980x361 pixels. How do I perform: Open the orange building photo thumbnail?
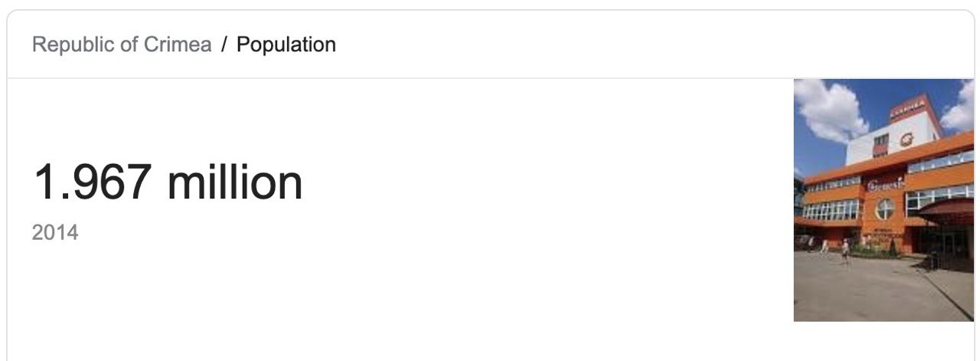pyautogui.click(x=884, y=200)
